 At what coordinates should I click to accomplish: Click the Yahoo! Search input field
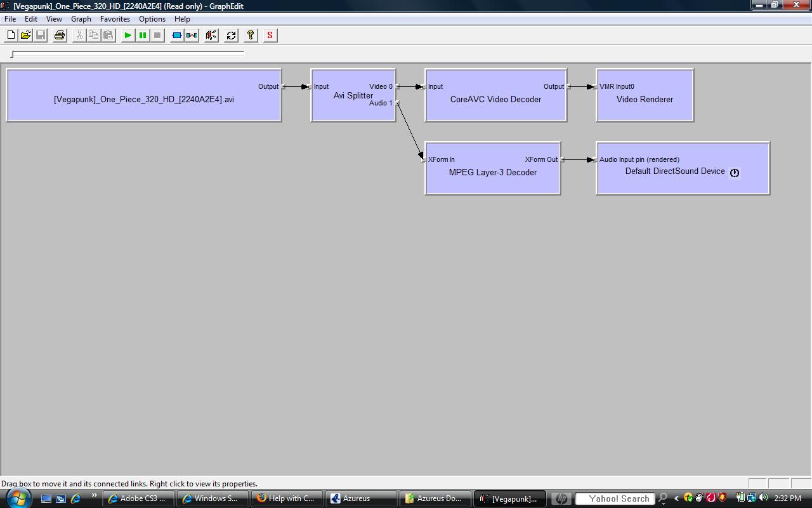(614, 498)
